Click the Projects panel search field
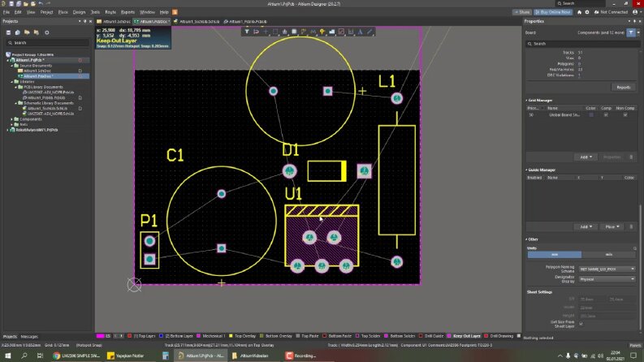The width and height of the screenshot is (644, 362). [48, 43]
